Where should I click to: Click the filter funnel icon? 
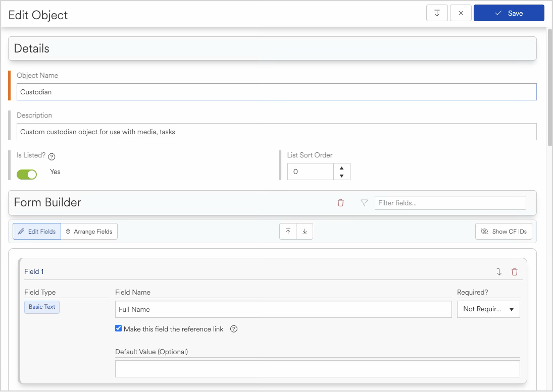364,203
